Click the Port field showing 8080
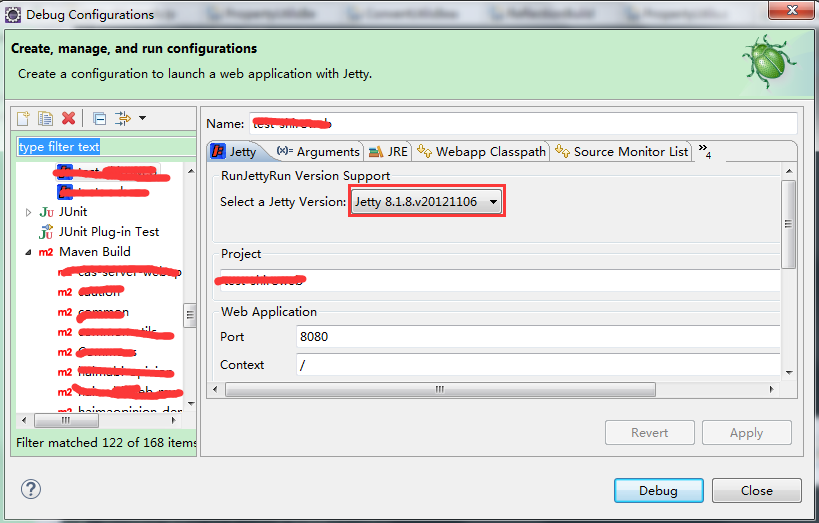Screen dimensions: 819x523 pyautogui.click(x=538, y=336)
